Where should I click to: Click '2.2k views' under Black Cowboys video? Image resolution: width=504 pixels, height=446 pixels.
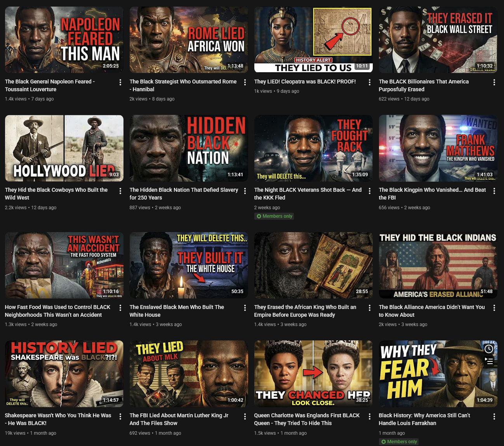[x=16, y=208]
